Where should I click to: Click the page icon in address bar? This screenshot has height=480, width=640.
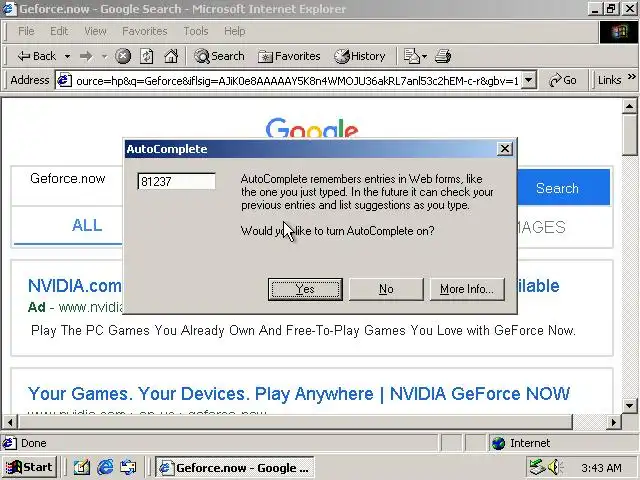coord(64,80)
